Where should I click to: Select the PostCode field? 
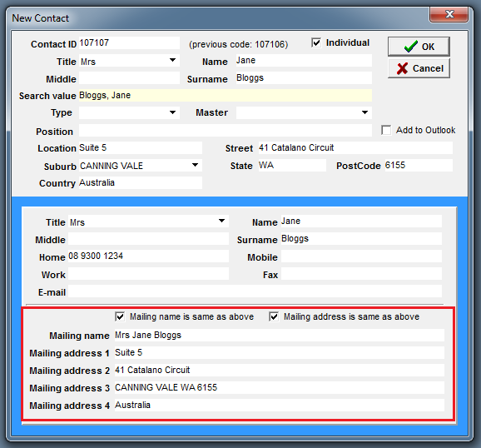[x=419, y=165]
